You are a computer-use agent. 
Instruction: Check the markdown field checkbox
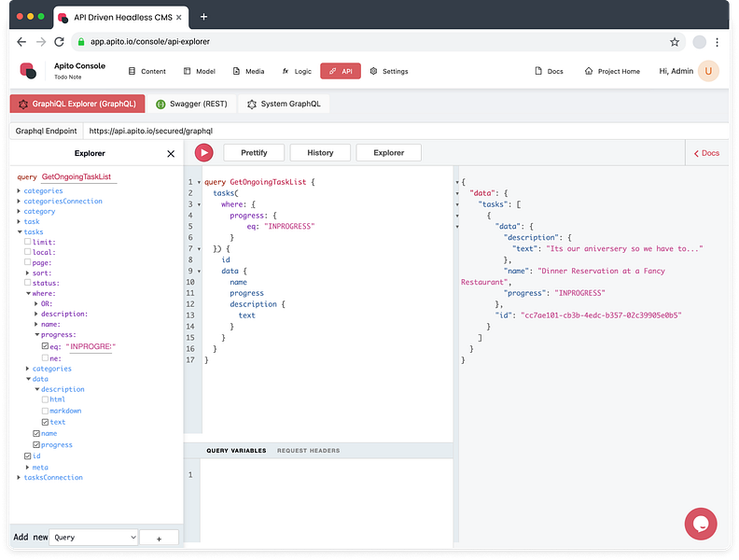coord(45,411)
